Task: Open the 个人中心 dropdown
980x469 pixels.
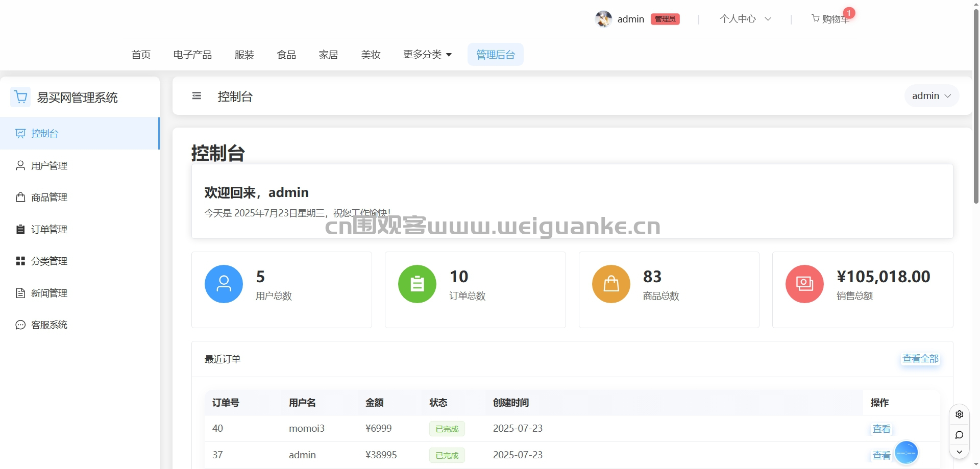Action: [745, 19]
